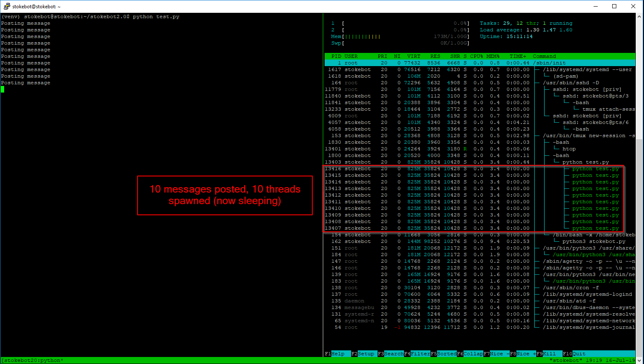Select the /lib/systemd/systemd-logind row
Image resolution: width=644 pixels, height=364 pixels.
(480, 294)
